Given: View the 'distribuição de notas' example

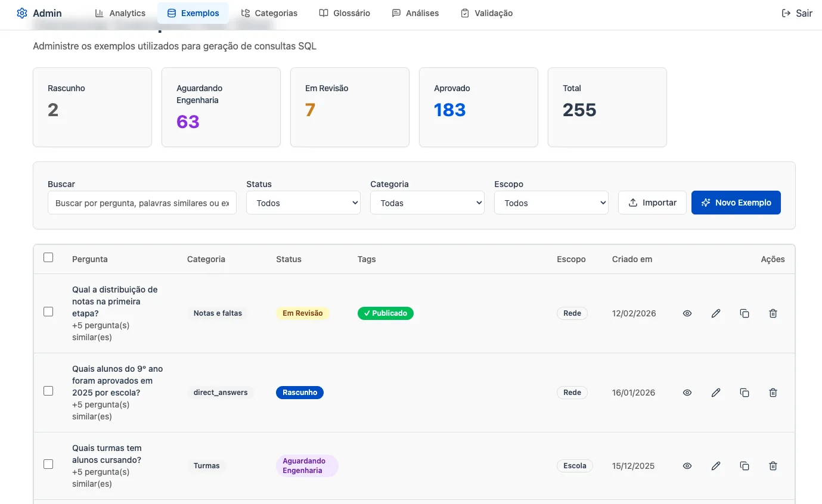Looking at the screenshot, I should 687,313.
